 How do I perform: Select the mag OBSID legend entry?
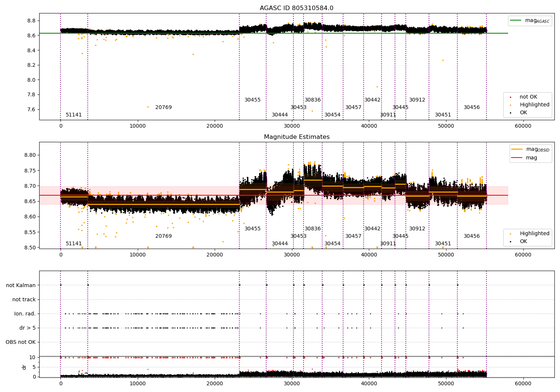point(530,149)
